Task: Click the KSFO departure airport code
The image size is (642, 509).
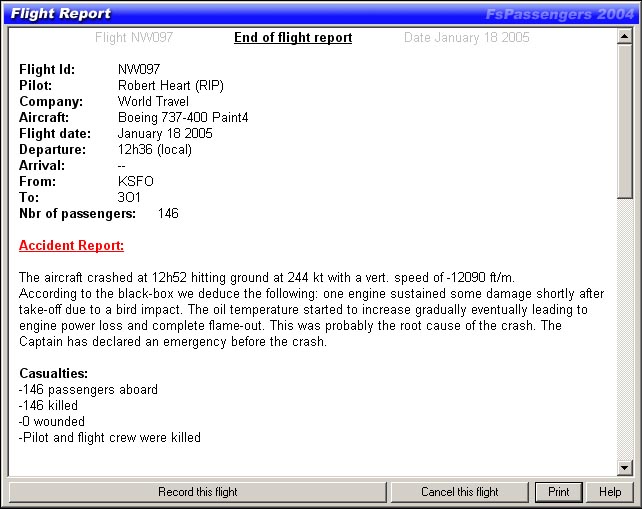Action: [x=136, y=182]
